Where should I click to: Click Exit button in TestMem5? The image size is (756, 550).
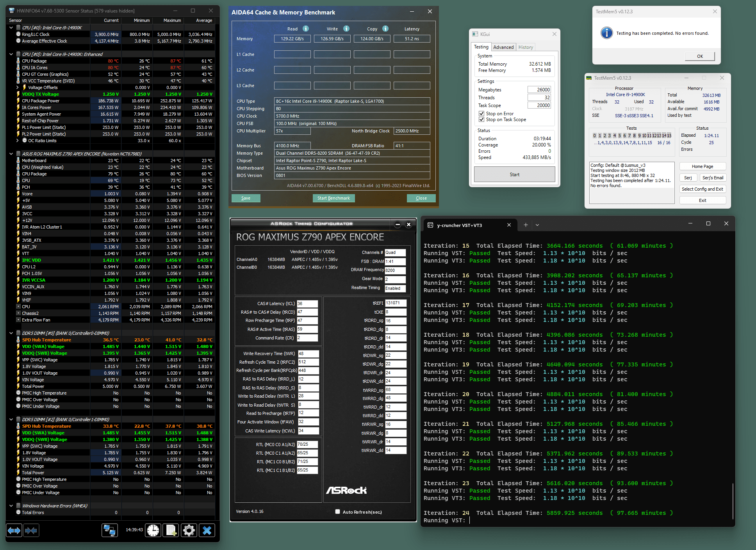pyautogui.click(x=703, y=200)
